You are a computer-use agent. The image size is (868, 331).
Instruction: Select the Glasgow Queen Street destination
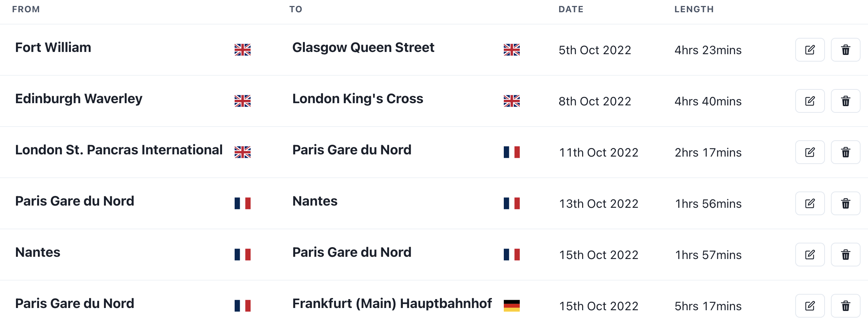pyautogui.click(x=363, y=47)
